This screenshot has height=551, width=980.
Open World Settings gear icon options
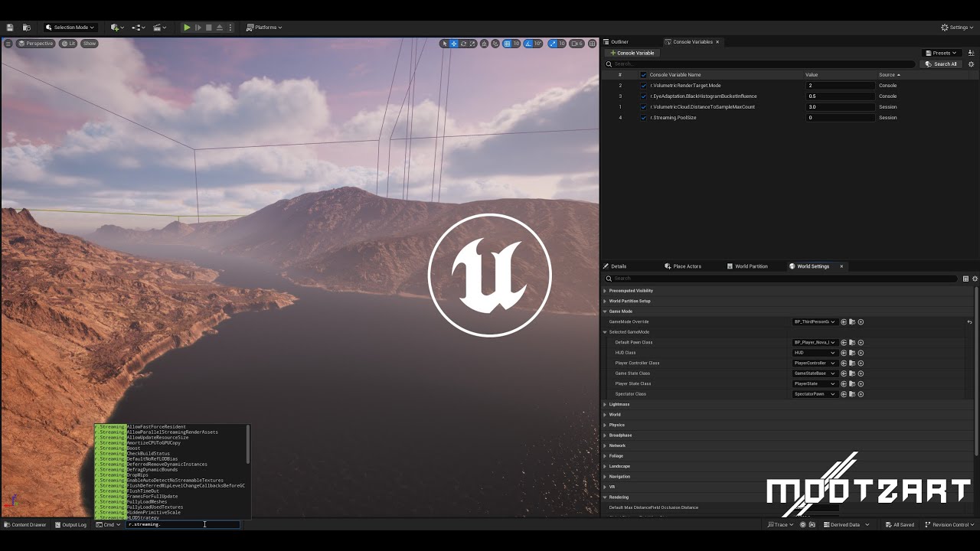(x=975, y=279)
